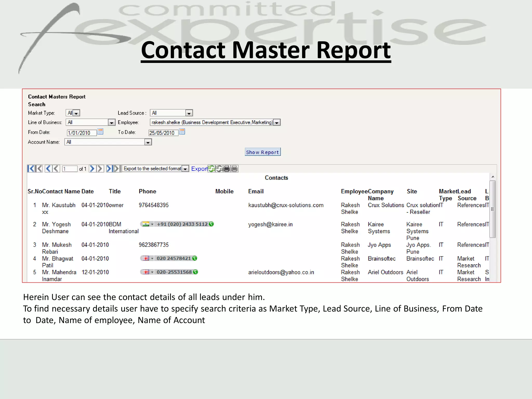Image resolution: width=532 pixels, height=399 pixels.
Task: Select email kaustubh@crux-solutions.com
Action: (x=286, y=205)
